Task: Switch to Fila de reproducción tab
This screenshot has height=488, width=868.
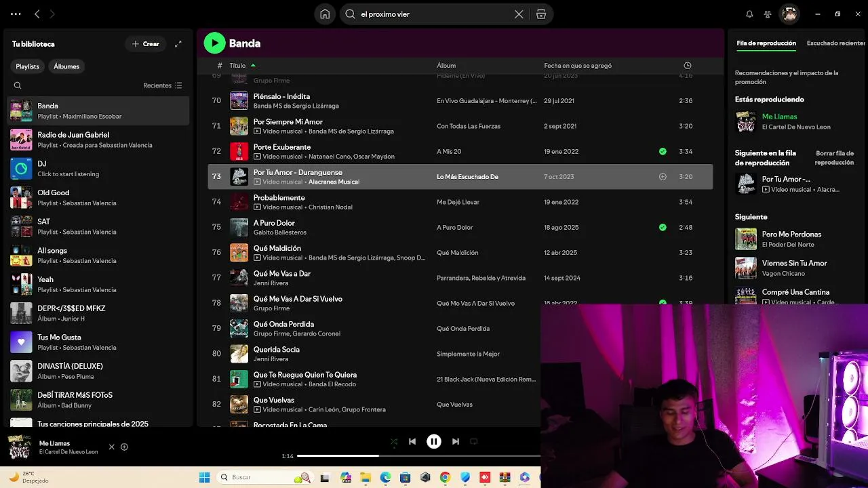Action: (766, 43)
